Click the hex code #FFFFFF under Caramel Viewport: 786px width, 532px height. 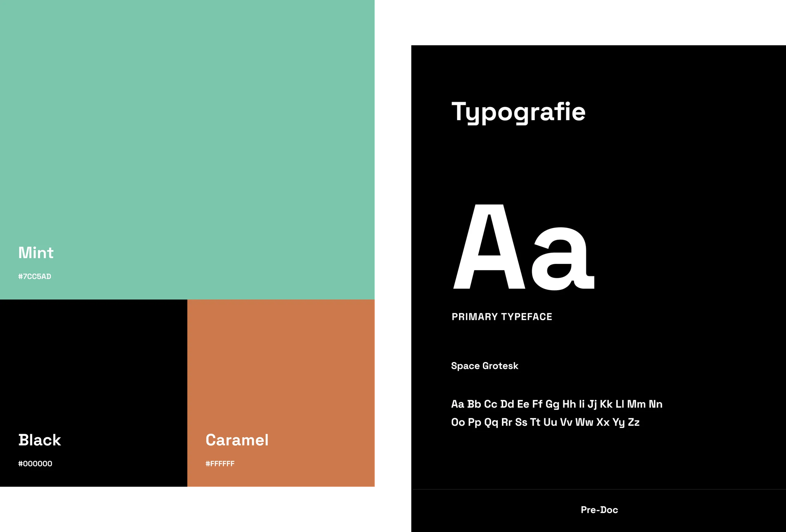point(220,463)
